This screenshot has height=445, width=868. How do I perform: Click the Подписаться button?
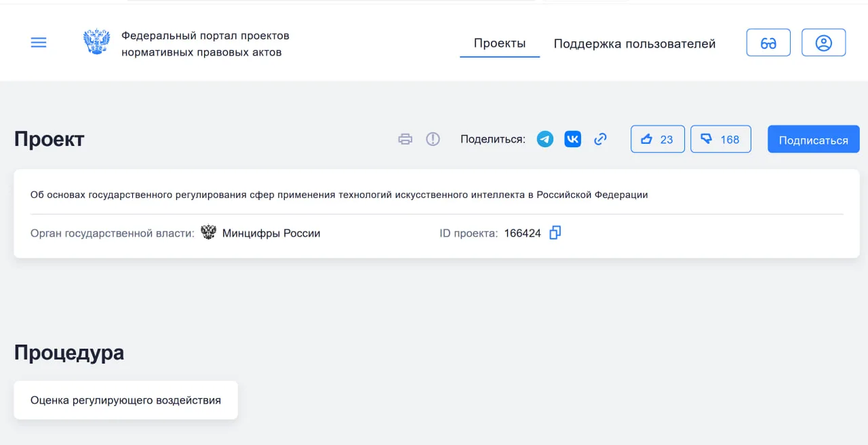click(814, 139)
